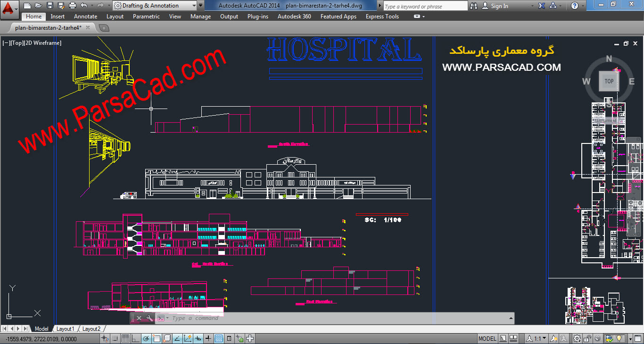Open the Drafting & Annotation workspace dropdown

point(155,6)
